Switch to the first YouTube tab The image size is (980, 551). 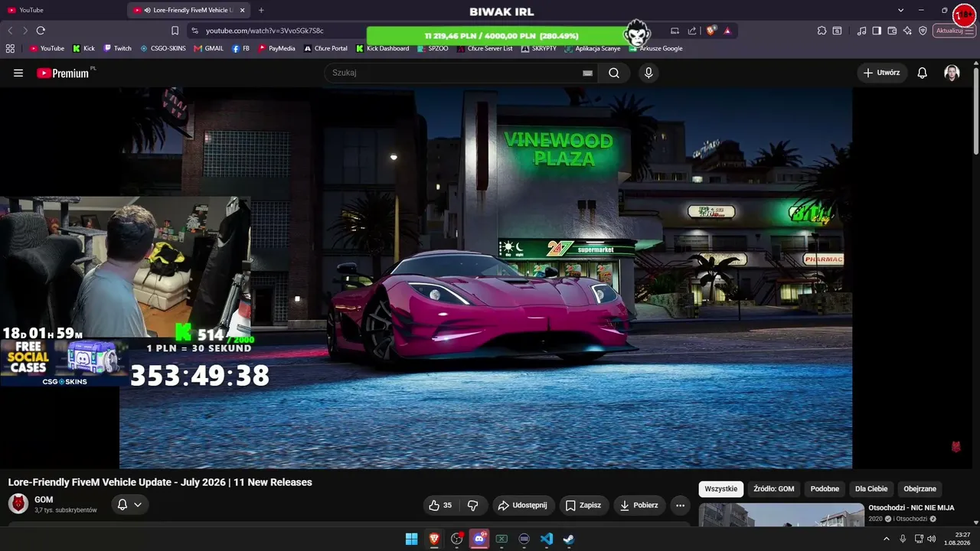(63, 10)
